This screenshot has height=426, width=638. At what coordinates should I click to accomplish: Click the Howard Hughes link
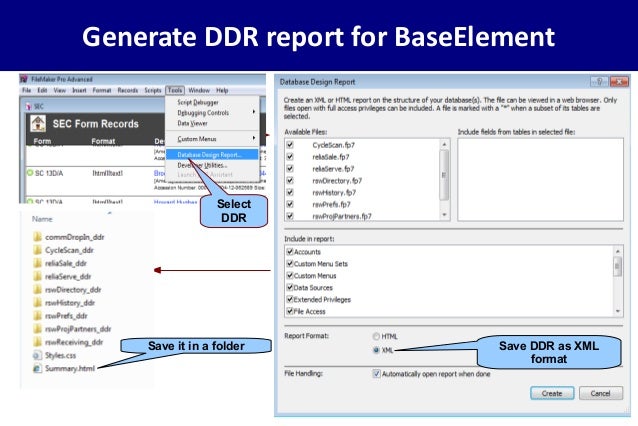[x=175, y=202]
